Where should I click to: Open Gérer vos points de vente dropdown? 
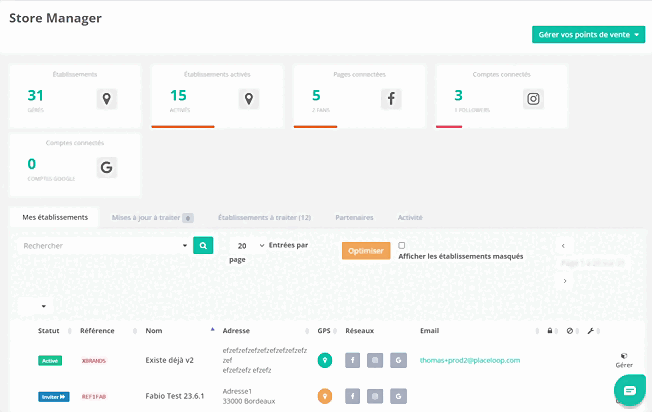pos(588,35)
